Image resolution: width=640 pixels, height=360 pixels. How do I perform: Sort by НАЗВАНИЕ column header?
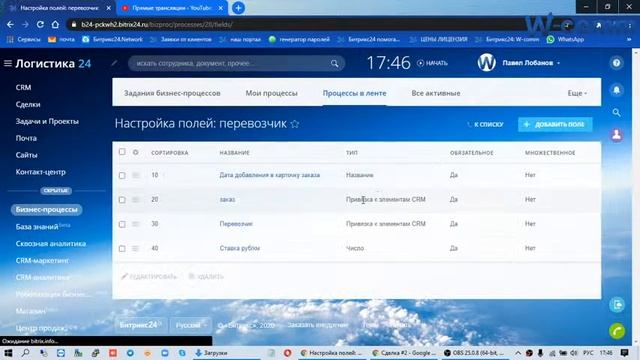click(234, 153)
